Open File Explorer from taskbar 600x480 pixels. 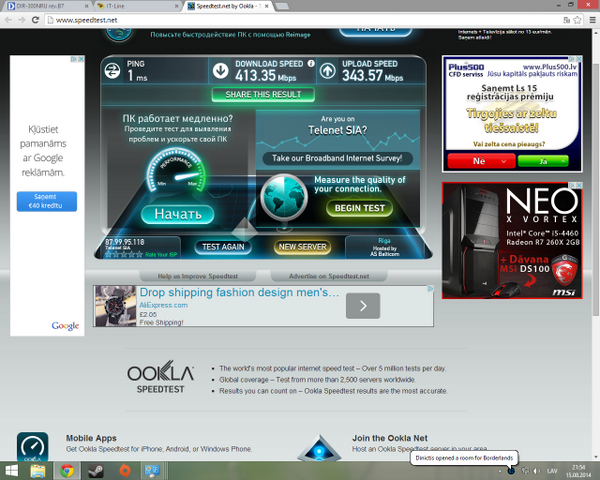[x=38, y=471]
